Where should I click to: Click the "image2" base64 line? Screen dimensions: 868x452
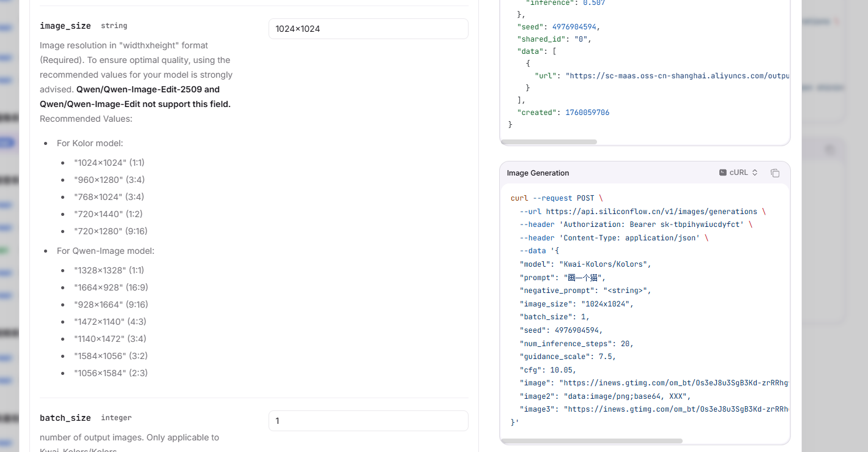click(x=605, y=396)
